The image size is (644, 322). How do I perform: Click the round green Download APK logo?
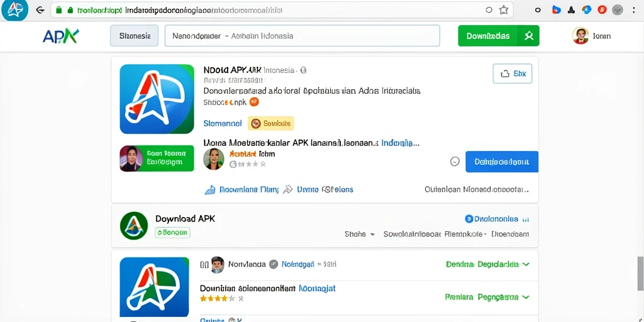pyautogui.click(x=134, y=226)
